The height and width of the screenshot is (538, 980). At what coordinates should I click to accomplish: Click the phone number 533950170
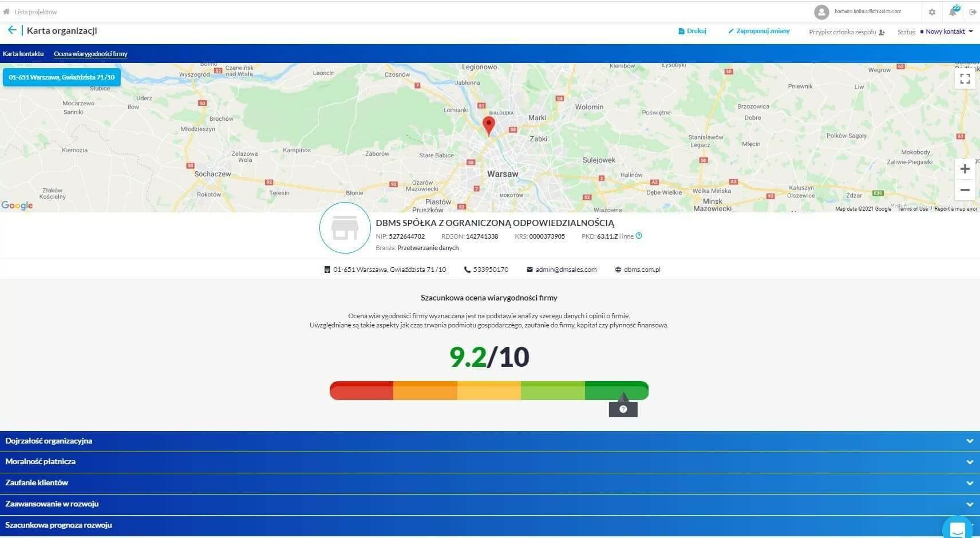(x=491, y=270)
